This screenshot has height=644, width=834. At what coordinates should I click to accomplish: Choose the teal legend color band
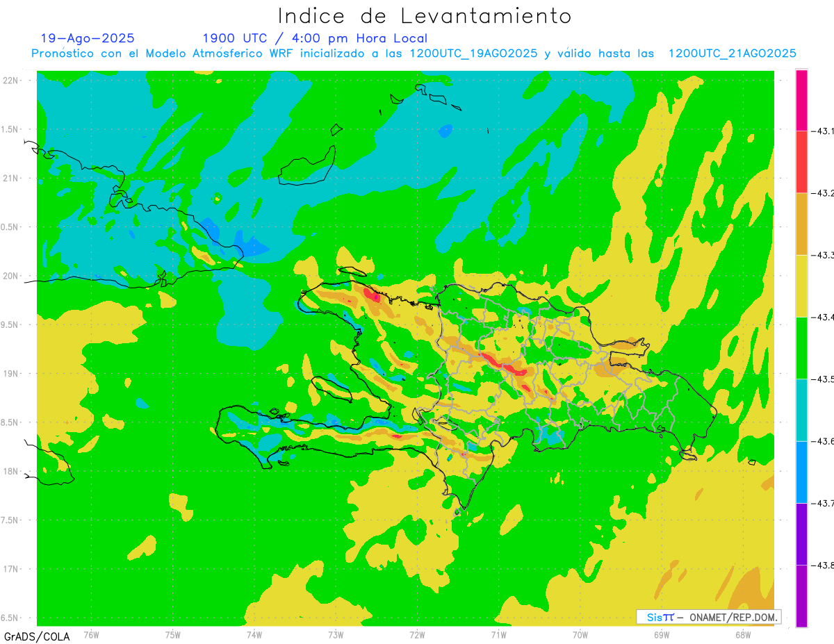pyautogui.click(x=801, y=409)
